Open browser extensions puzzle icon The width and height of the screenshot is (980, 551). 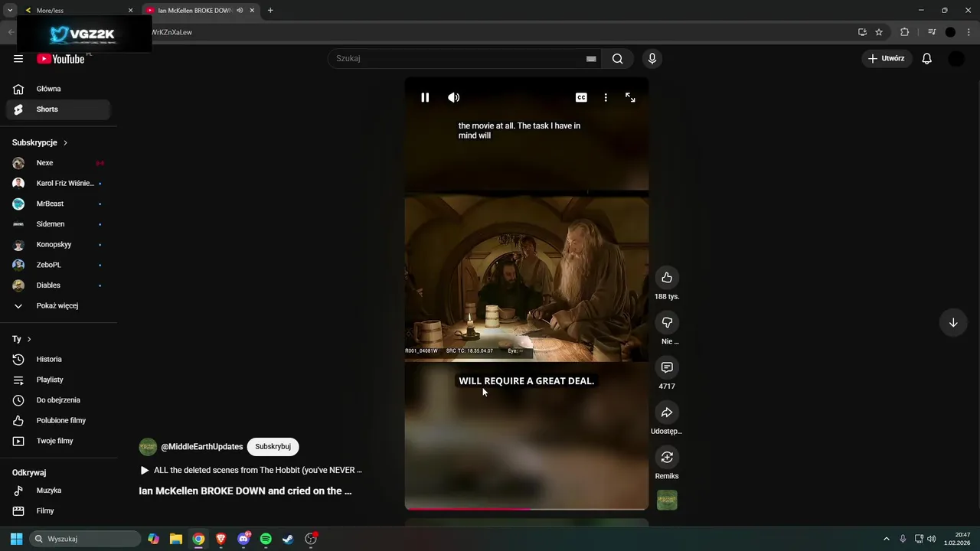point(904,32)
